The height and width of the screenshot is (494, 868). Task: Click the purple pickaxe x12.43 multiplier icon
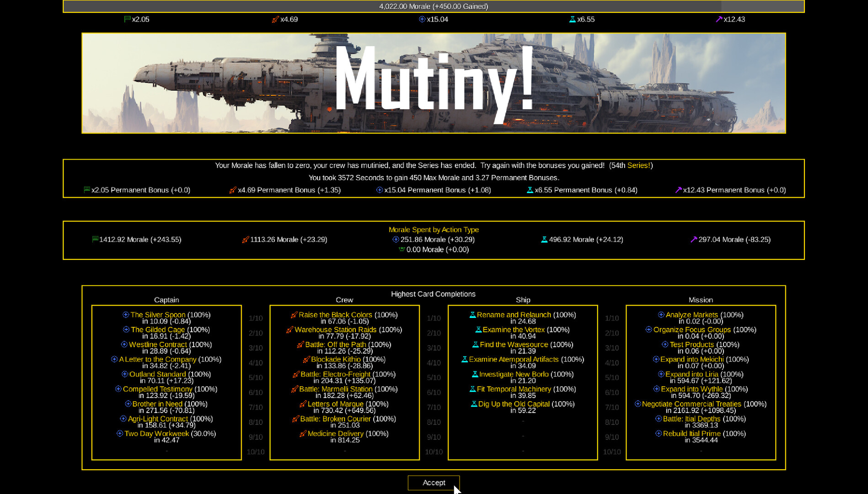coord(719,19)
